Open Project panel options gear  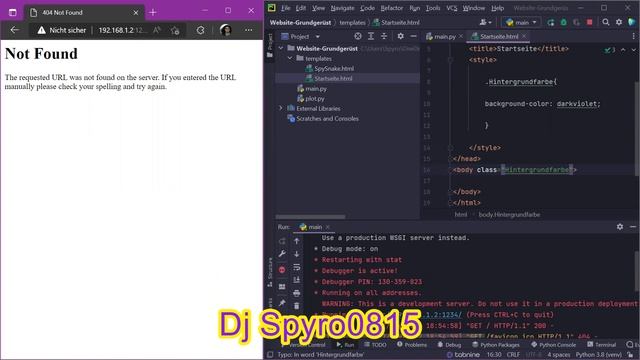[400, 36]
